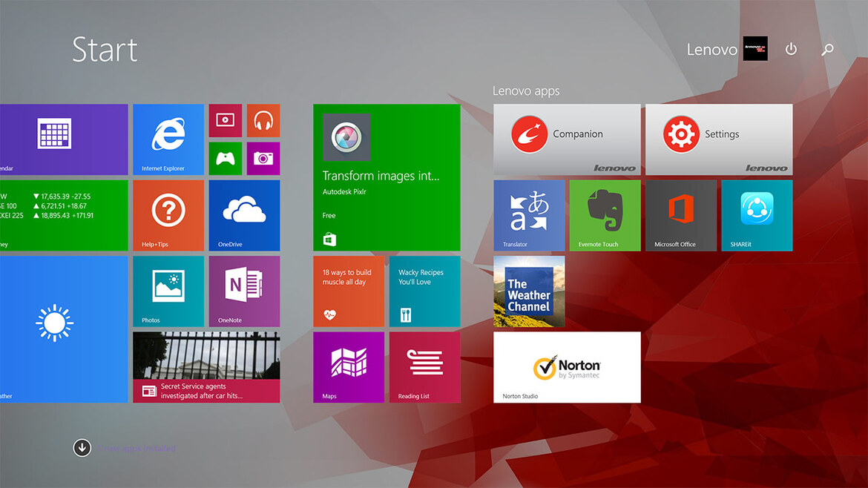Select the Lenovo apps group title

point(526,90)
